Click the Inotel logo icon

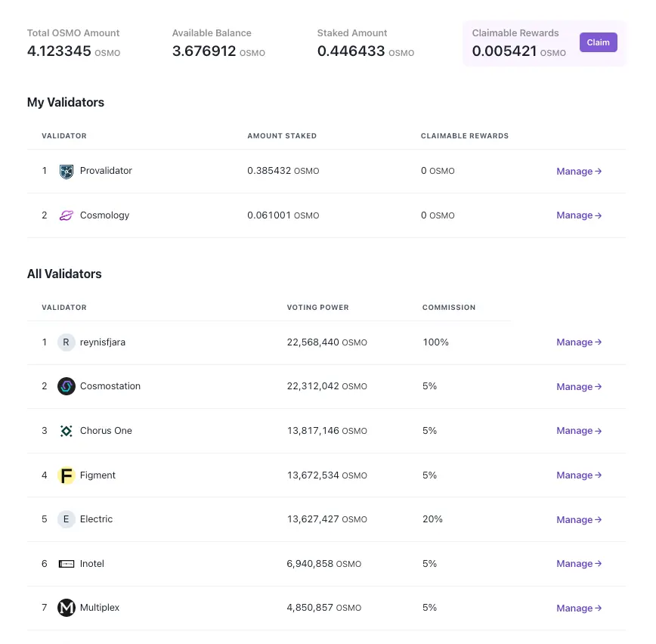(x=67, y=564)
